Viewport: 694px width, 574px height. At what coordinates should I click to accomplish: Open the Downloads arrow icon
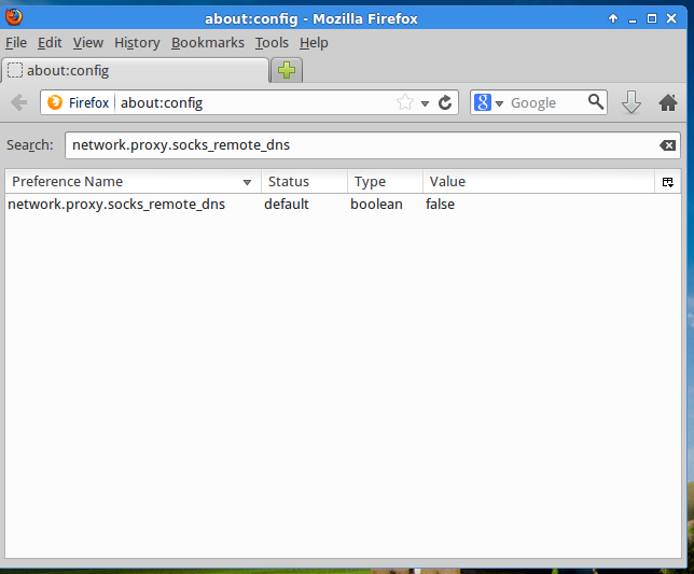pyautogui.click(x=631, y=102)
